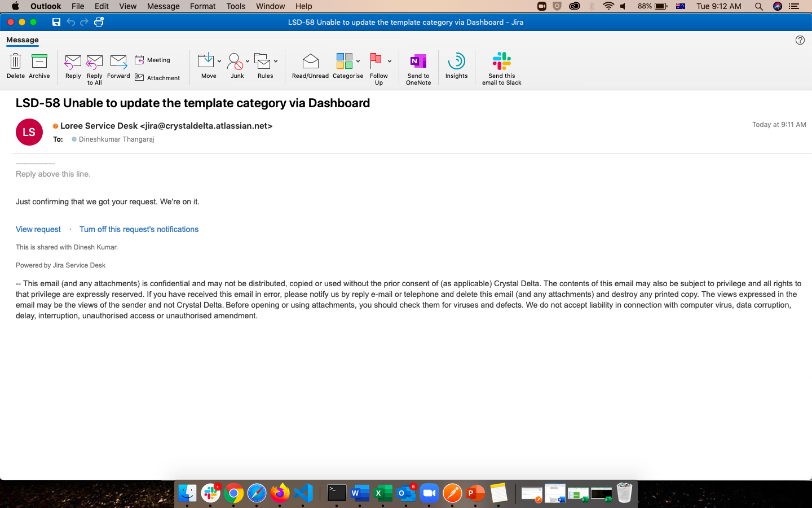812x508 pixels.
Task: Select the Message ribbon tab
Action: [23, 40]
